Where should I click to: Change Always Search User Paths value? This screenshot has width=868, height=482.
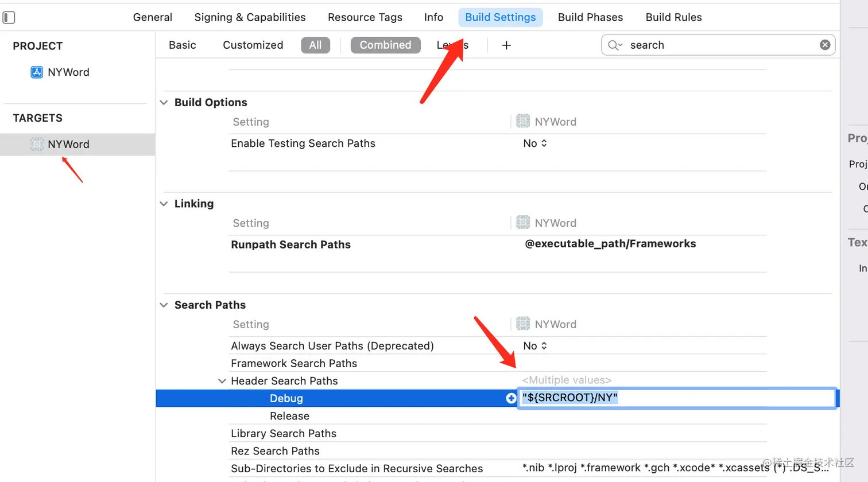click(x=535, y=346)
